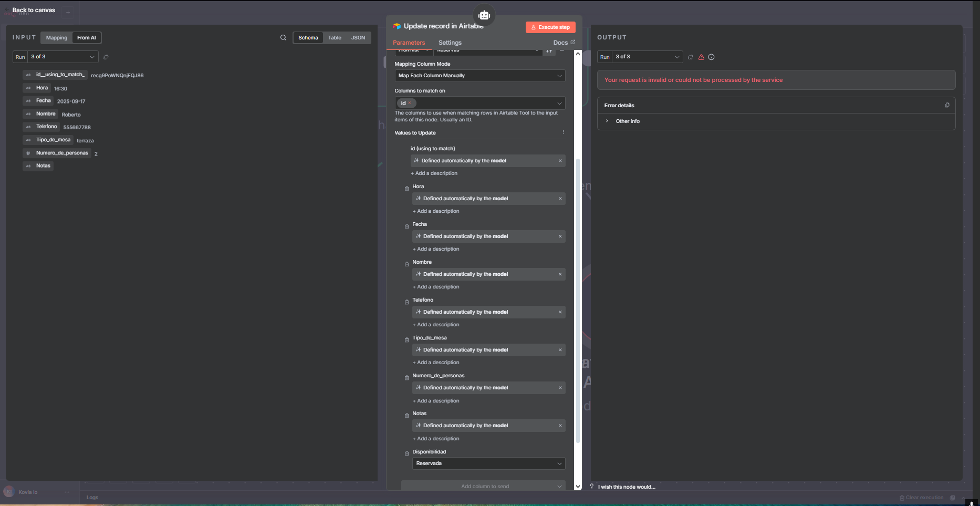
Task: Open the Disponibilidad dropdown showing Reservada
Action: click(x=488, y=463)
